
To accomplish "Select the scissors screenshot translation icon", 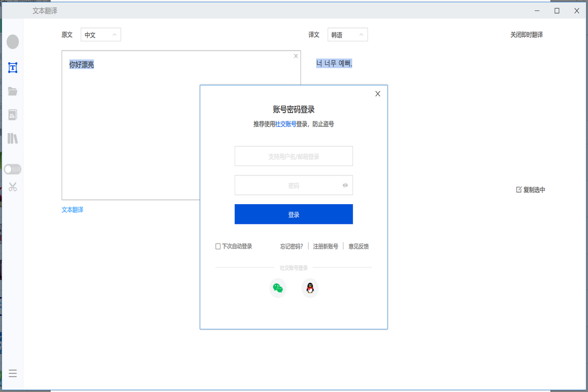I will point(13,187).
